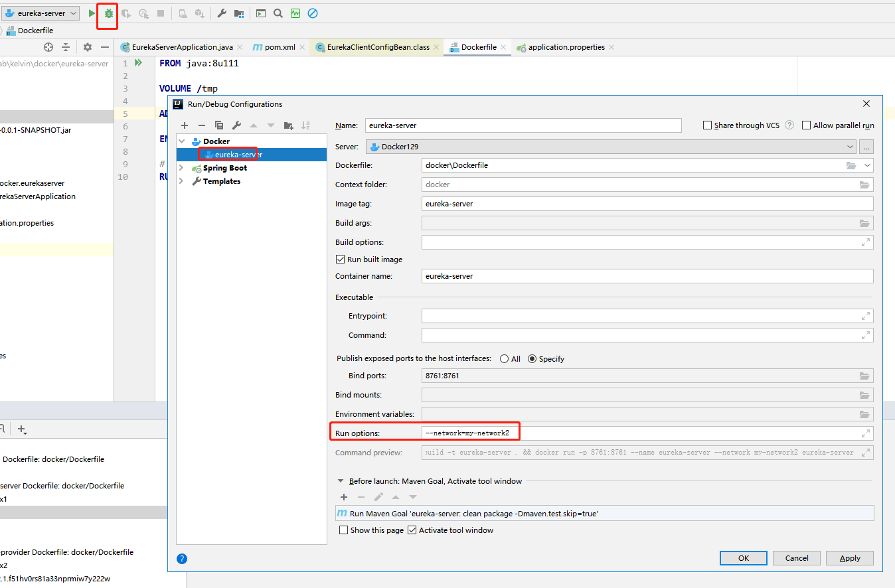This screenshot has height=588, width=895.
Task: Click the Debug bug icon in top toolbar
Action: pos(108,13)
